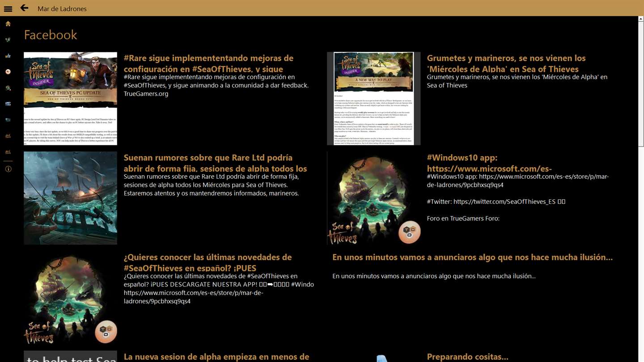Screen dimensions: 644x362
Task: Click the 'Mar de Ladrones' title text
Action: 62,8
